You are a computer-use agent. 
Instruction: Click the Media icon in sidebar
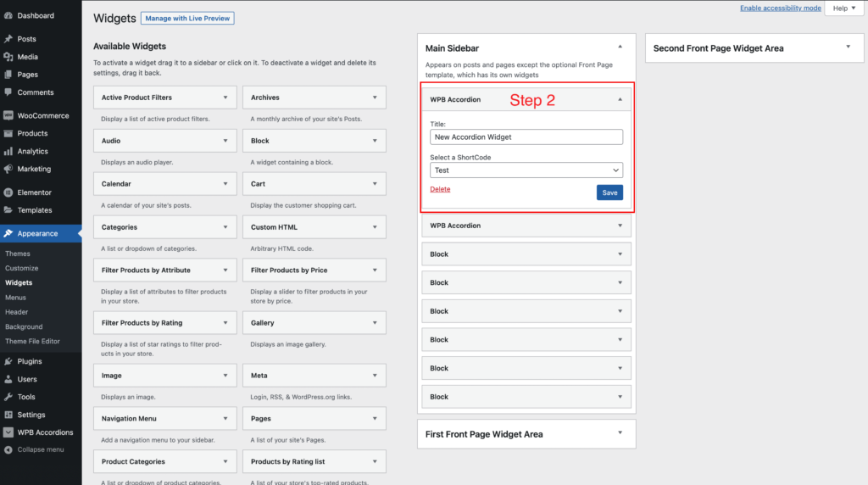pyautogui.click(x=8, y=57)
